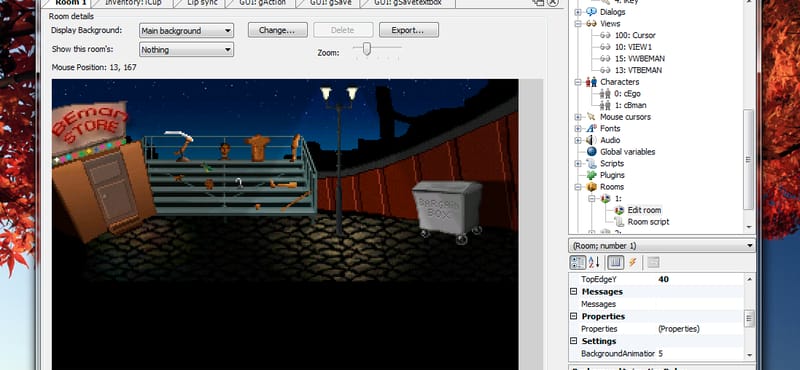Click the room 1 node icon
The width and height of the screenshot is (800, 370).
(605, 199)
